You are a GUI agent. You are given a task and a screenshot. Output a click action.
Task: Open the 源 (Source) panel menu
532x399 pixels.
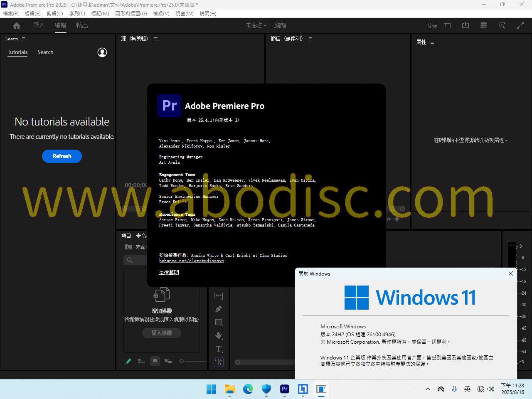(156, 39)
